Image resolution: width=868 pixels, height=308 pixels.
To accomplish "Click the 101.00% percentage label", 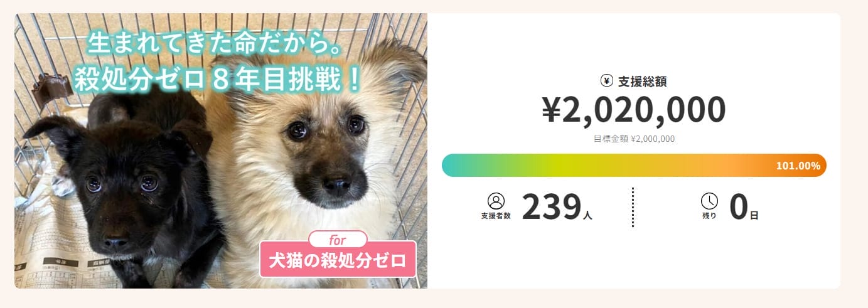I will pos(798,166).
